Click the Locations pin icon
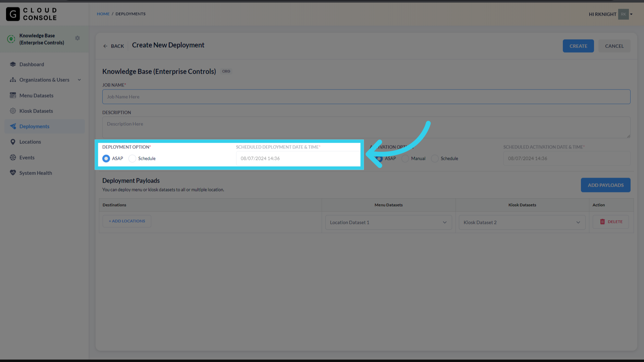This screenshot has height=362, width=644. tap(13, 142)
